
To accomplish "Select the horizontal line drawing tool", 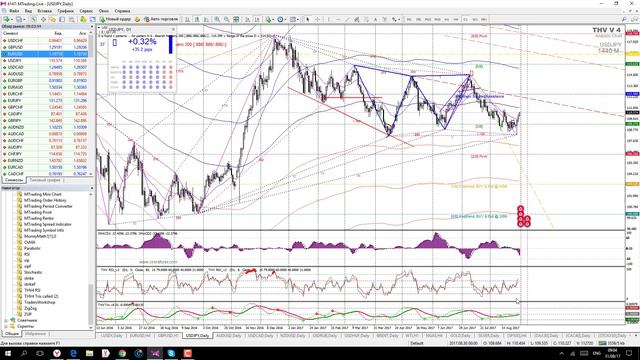I will point(338,19).
